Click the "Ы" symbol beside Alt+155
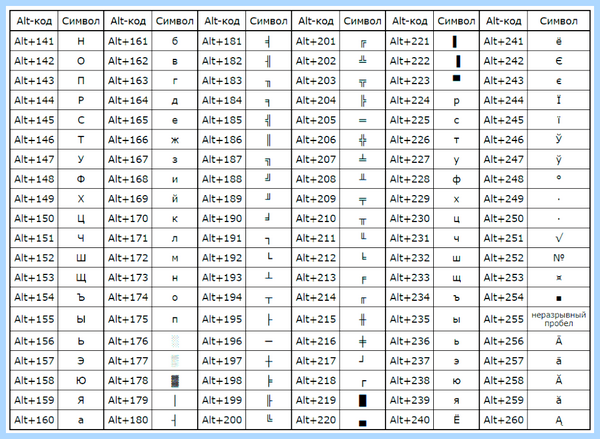Screen dimensions: 600x439 81,319
